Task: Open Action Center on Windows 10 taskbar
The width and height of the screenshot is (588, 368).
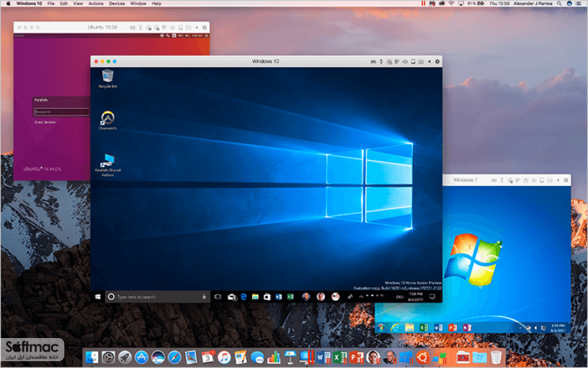Action: 432,296
